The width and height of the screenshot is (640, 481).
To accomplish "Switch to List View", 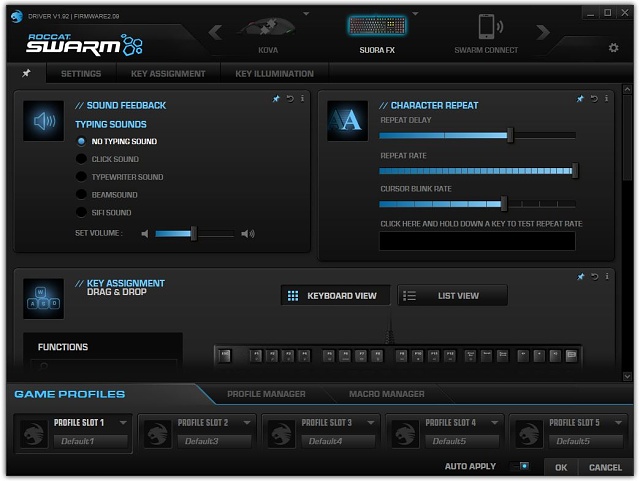I will coord(453,295).
